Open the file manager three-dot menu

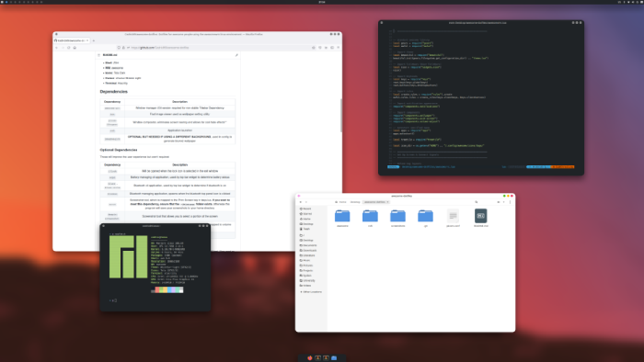click(510, 202)
